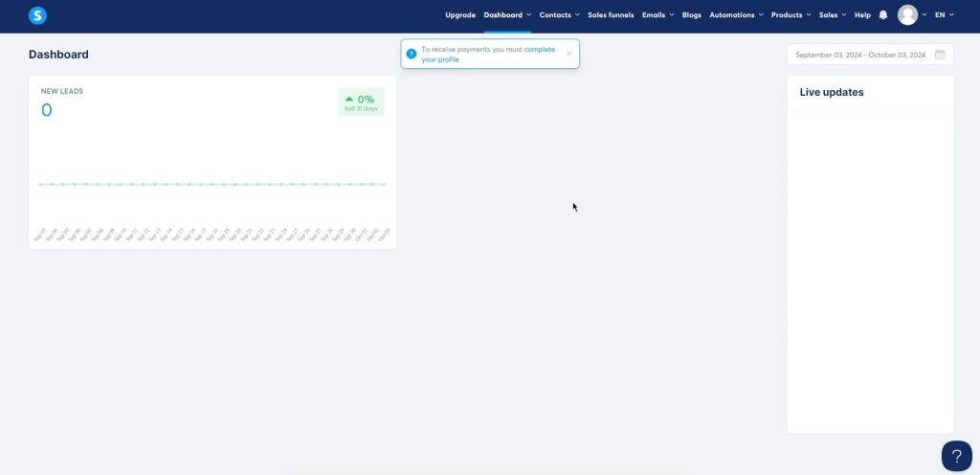Open the help question-mark chat button

(956, 456)
